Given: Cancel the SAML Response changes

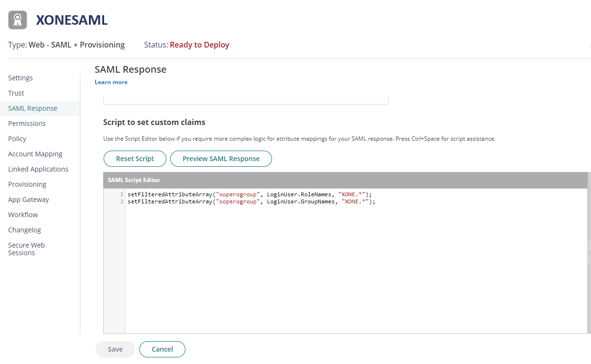Looking at the screenshot, I should click(162, 349).
